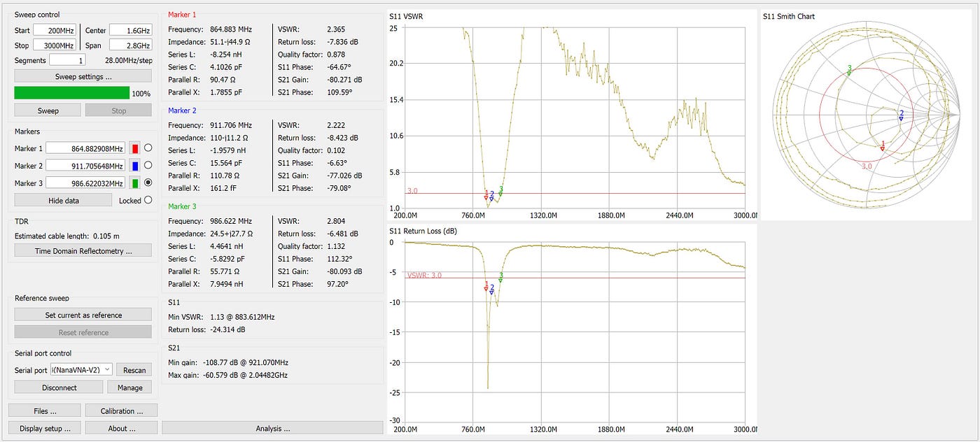Click S21 Min gain -108.77 dB text
This screenshot has height=442, width=980.
pyautogui.click(x=227, y=362)
